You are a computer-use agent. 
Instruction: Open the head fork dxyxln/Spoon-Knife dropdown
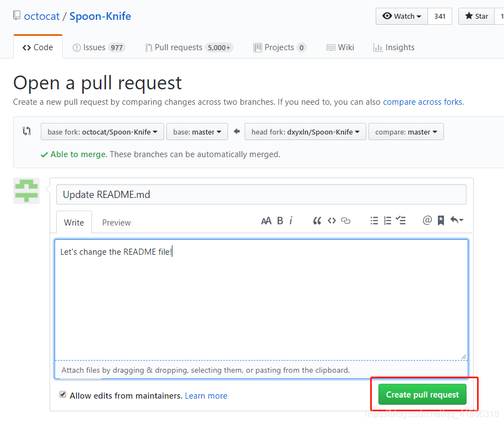[305, 132]
